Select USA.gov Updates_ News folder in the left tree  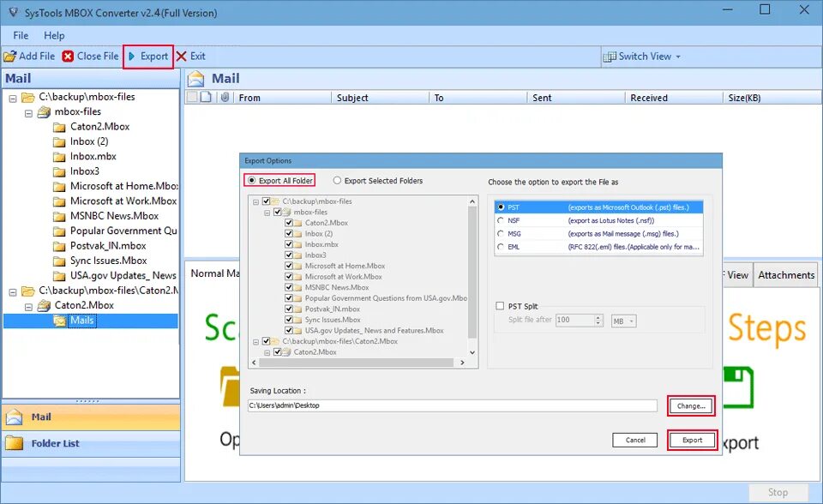click(x=123, y=275)
